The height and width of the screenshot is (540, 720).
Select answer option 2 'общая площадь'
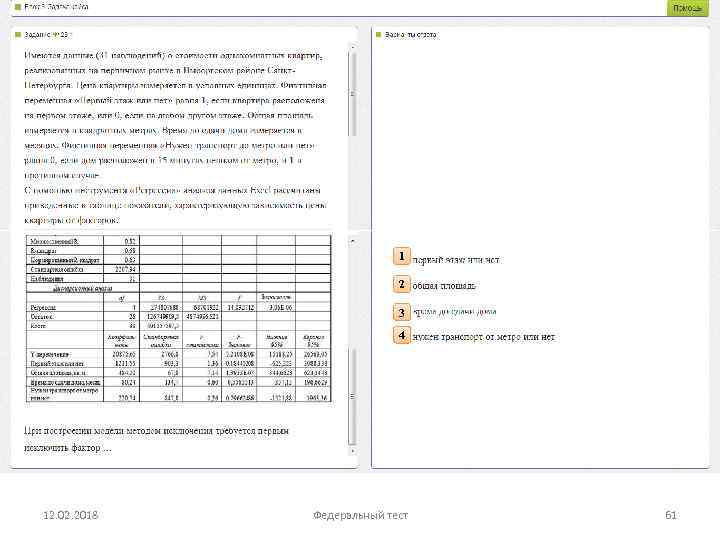[x=402, y=285]
